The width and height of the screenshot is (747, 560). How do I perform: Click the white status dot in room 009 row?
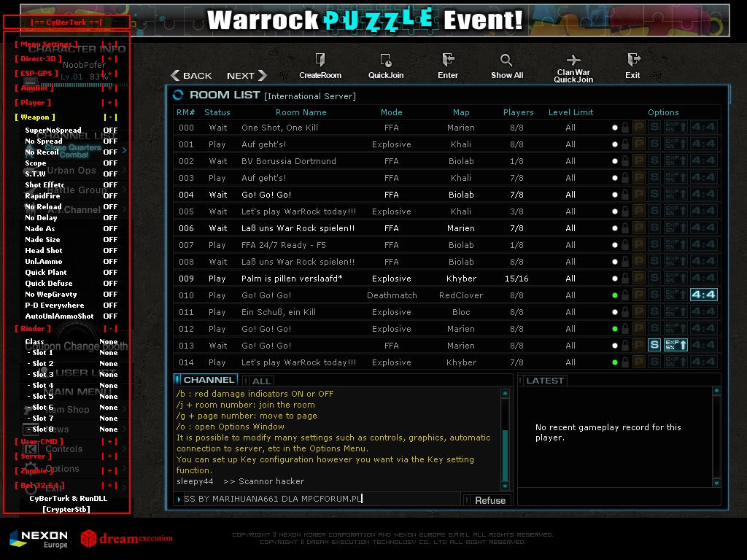pyautogui.click(x=614, y=279)
